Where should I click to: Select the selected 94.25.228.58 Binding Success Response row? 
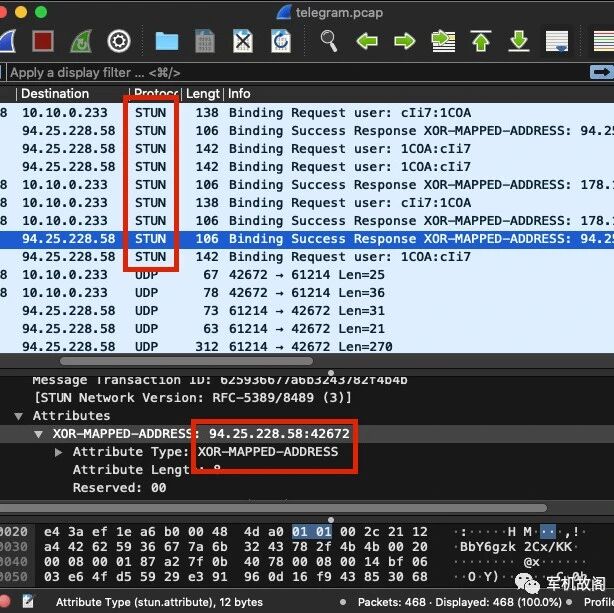pos(307,239)
